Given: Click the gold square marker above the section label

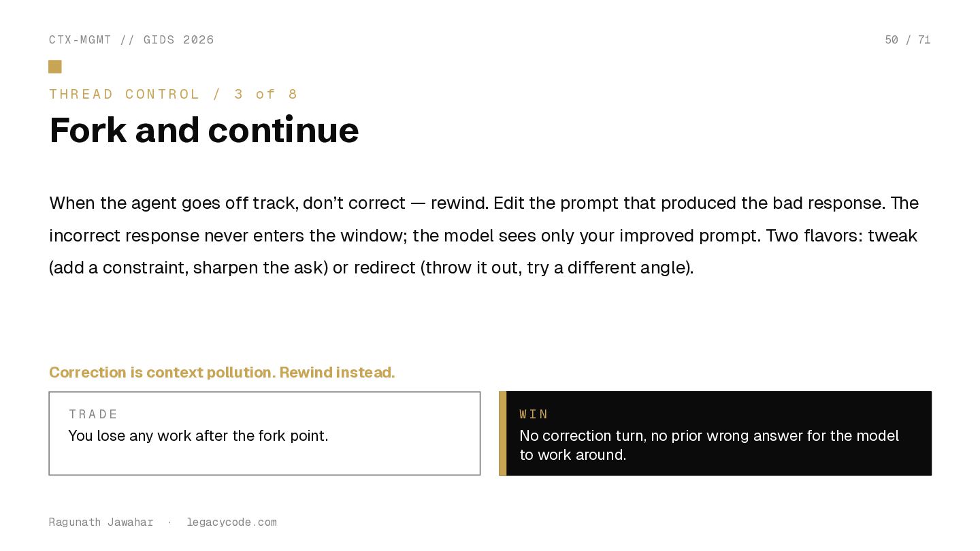Looking at the screenshot, I should coord(55,67).
